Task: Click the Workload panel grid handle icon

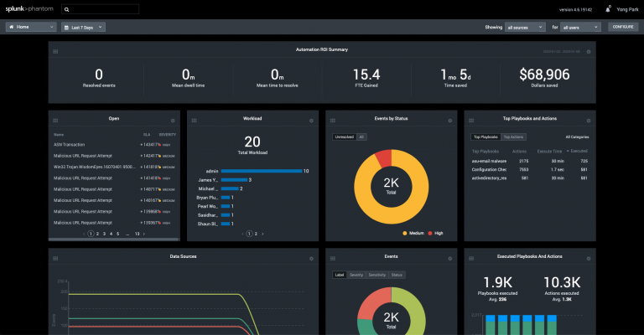Action: coord(194,121)
